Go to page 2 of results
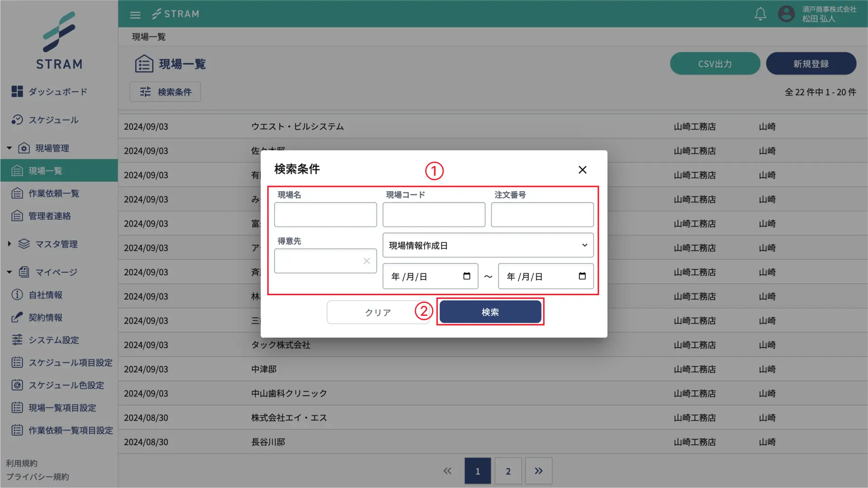 pos(508,471)
